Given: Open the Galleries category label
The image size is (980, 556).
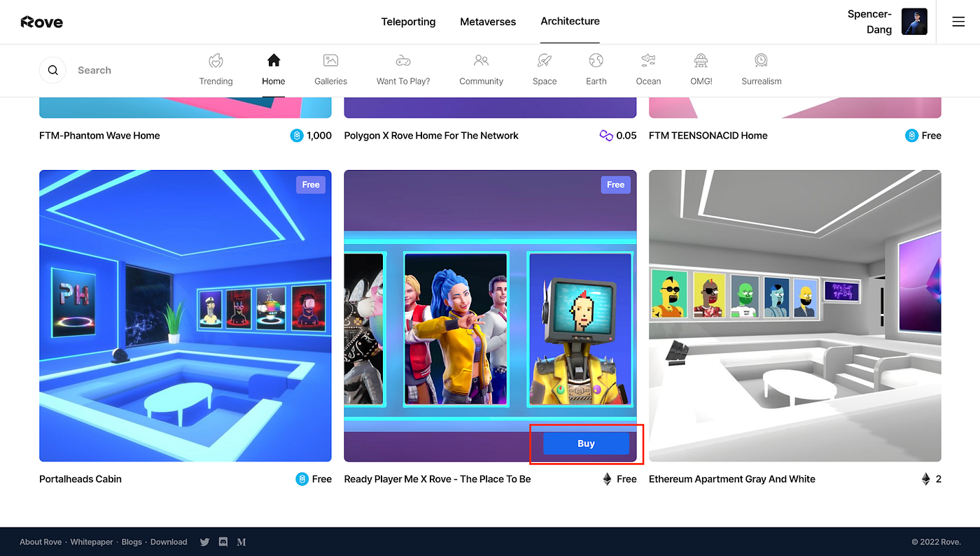Looking at the screenshot, I should pyautogui.click(x=331, y=81).
